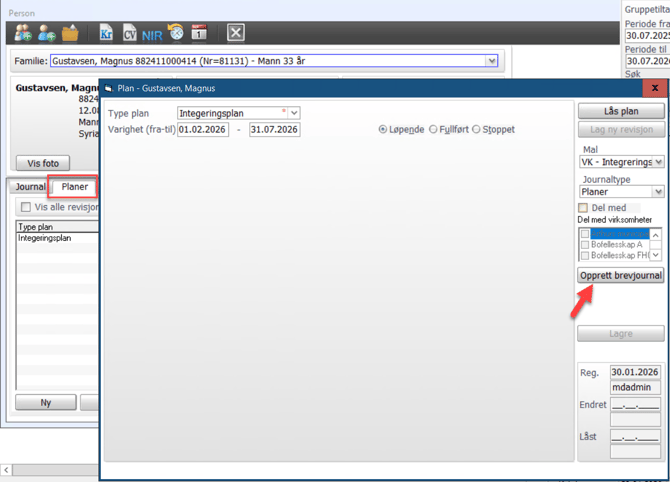This screenshot has width=670, height=482.
Task: Open the calendar icon in toolbar
Action: [199, 34]
